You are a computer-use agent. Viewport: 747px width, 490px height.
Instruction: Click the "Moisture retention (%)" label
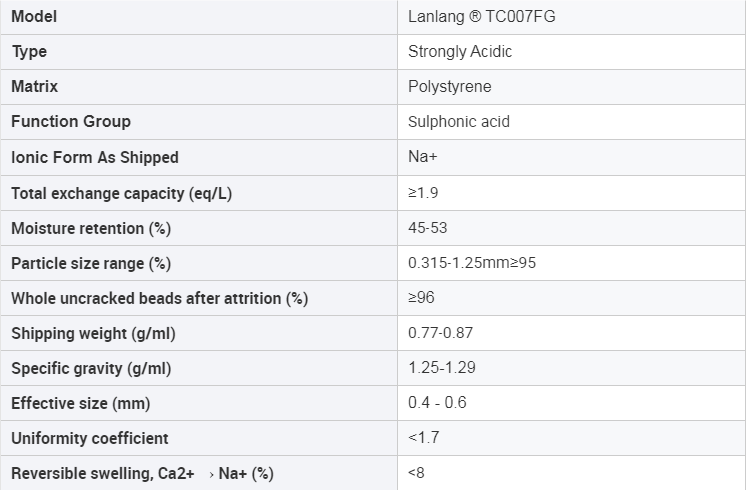coord(91,228)
